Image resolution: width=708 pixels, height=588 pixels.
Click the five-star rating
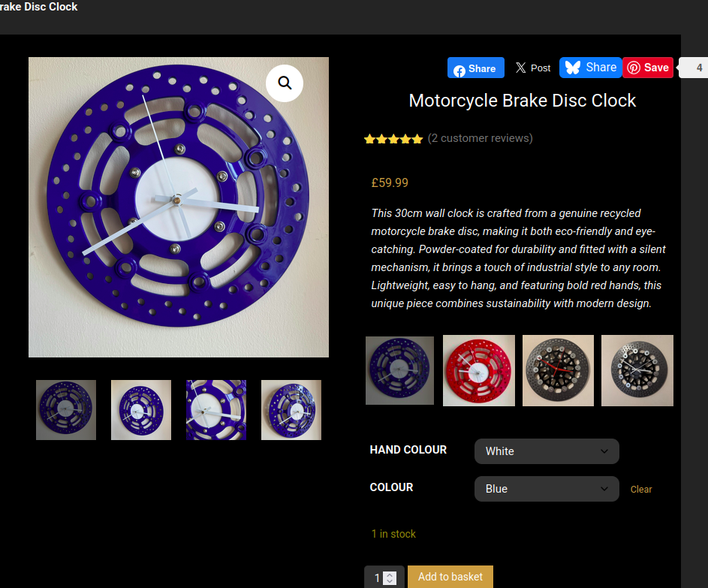[x=393, y=139]
